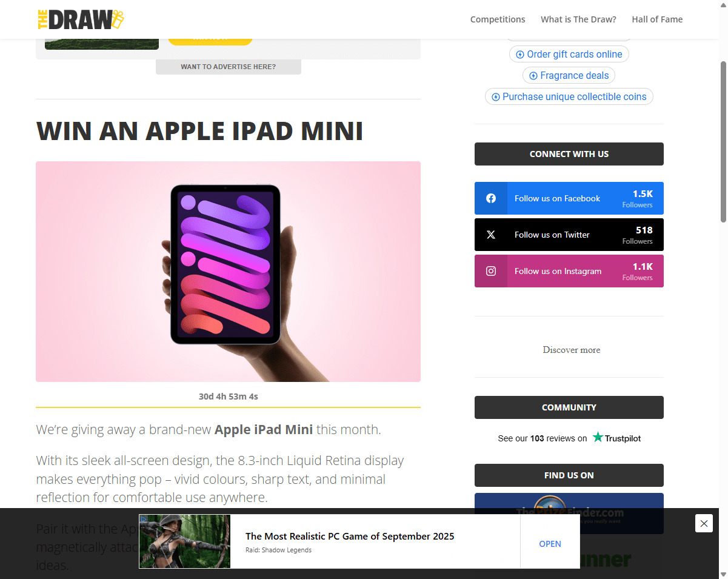Open What is The Draw? page
The width and height of the screenshot is (728, 579).
point(578,19)
